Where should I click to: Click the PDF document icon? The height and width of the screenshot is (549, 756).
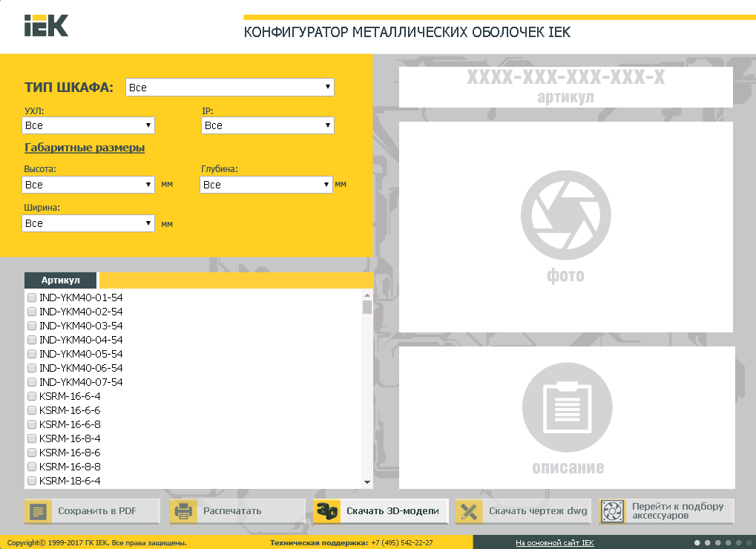tap(38, 511)
